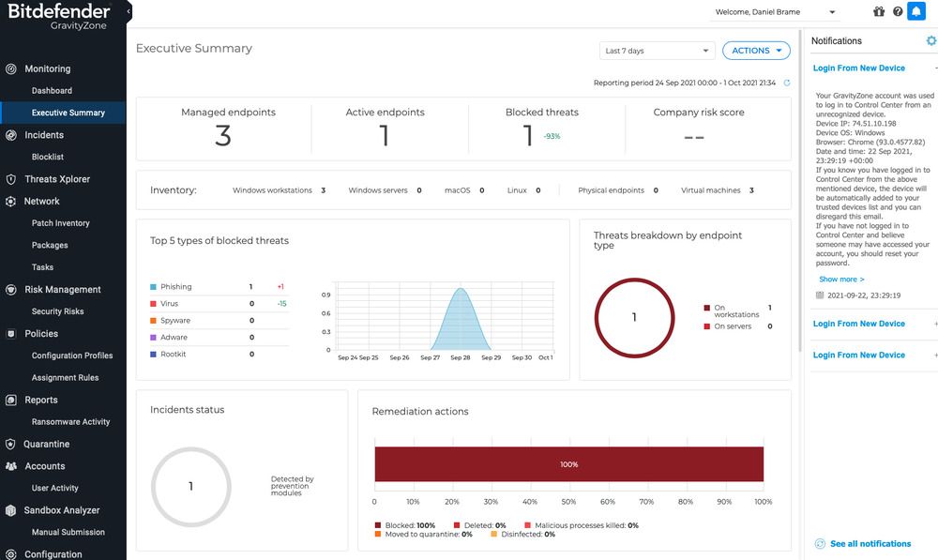Image resolution: width=938 pixels, height=560 pixels.
Task: Open the help question-mark icon
Action: click(x=898, y=10)
